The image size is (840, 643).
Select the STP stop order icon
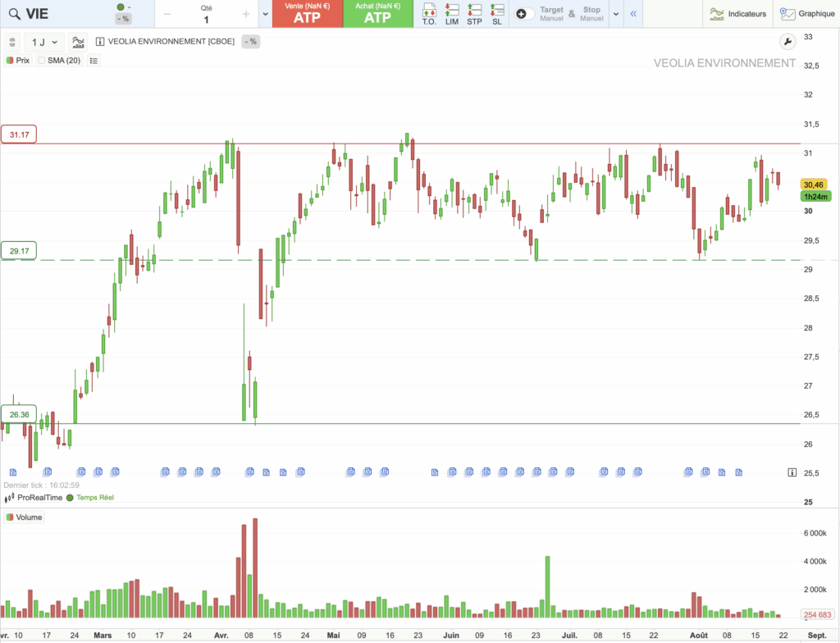(473, 11)
